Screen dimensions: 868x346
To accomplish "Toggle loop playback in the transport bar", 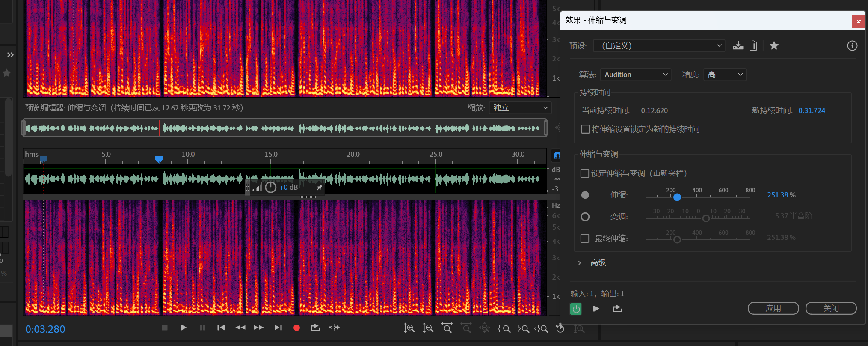I will (315, 328).
